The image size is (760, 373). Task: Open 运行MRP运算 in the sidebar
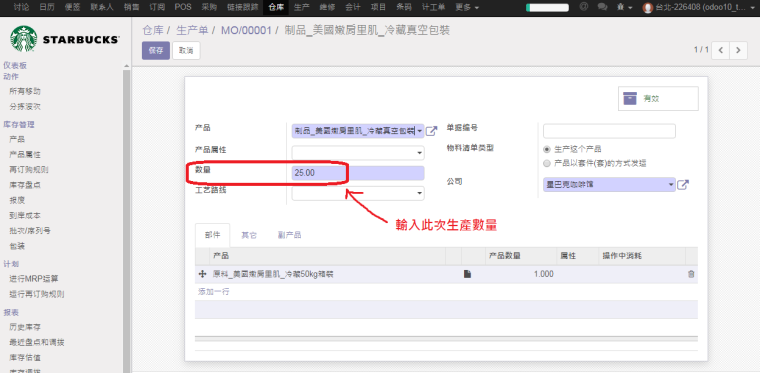[34, 279]
